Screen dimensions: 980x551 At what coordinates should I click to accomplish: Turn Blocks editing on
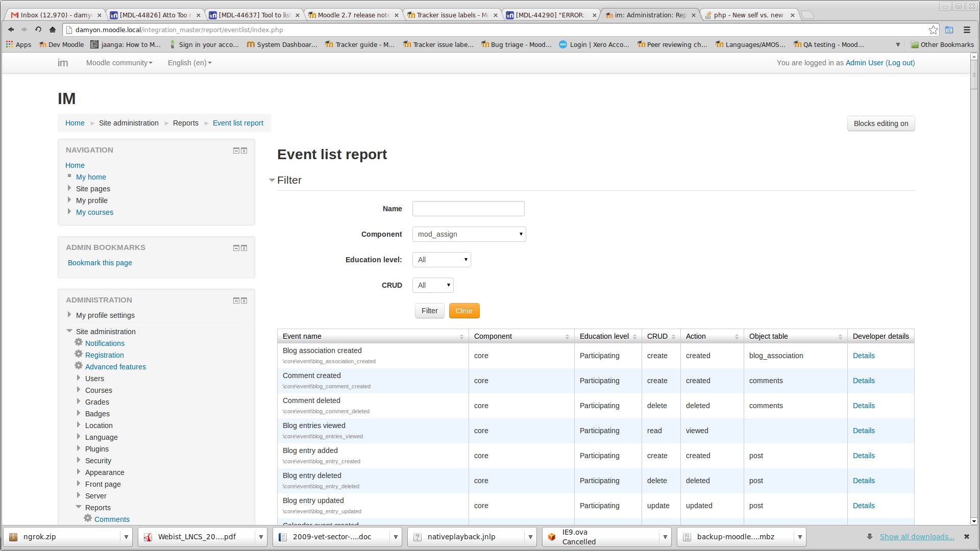(x=881, y=123)
